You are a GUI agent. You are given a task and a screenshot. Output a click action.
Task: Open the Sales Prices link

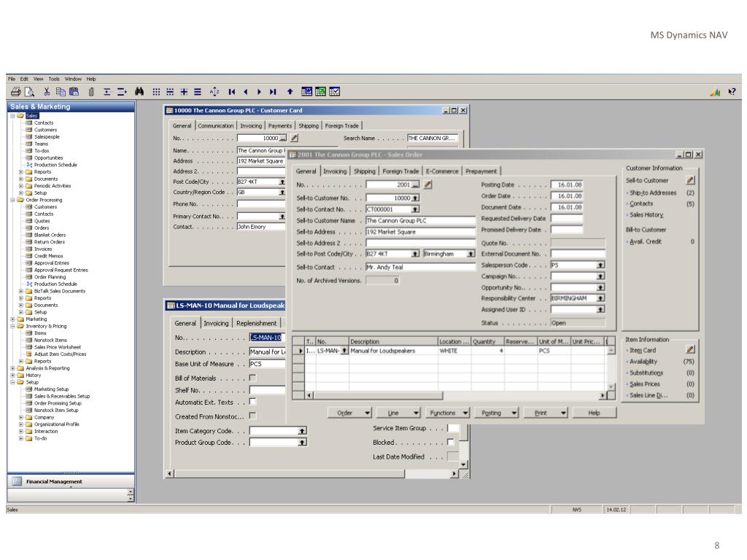pos(645,384)
